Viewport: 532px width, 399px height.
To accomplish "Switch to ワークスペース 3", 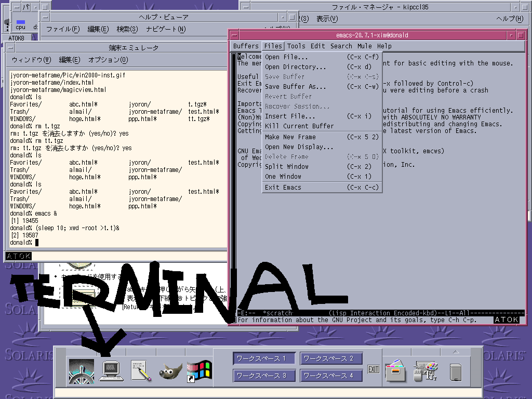I will click(x=263, y=376).
